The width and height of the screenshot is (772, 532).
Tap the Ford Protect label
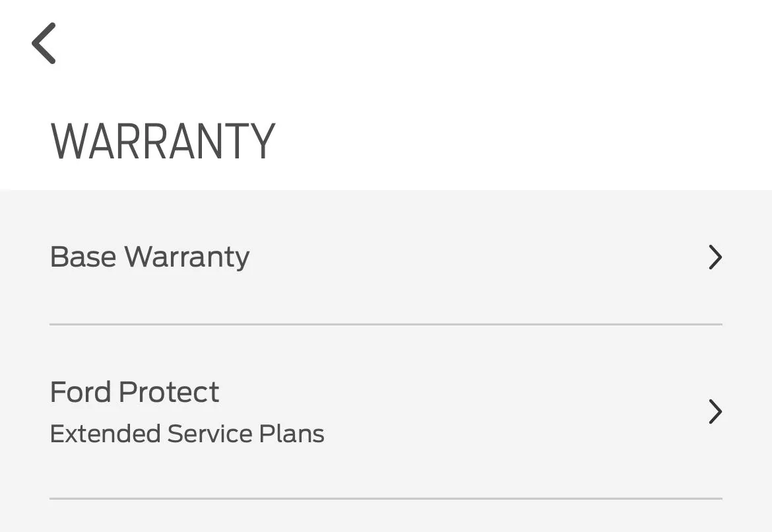click(x=134, y=391)
